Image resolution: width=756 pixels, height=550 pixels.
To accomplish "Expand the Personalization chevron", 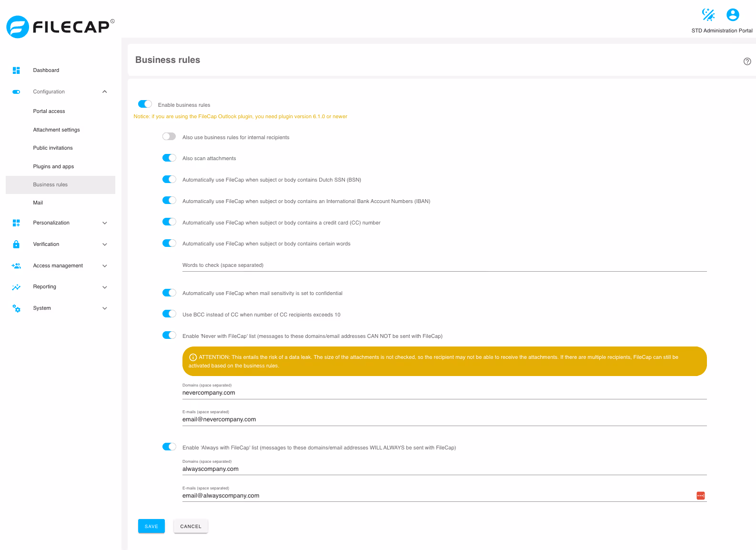I will (x=105, y=223).
